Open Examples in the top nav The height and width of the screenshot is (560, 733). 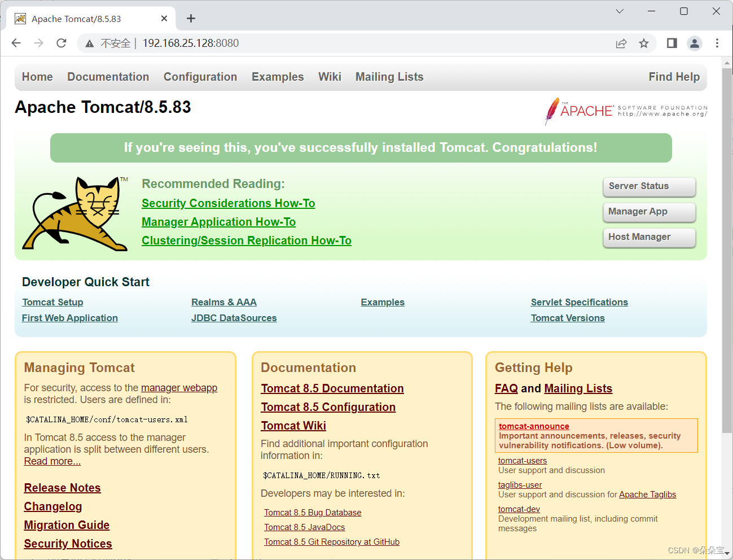[x=278, y=77]
